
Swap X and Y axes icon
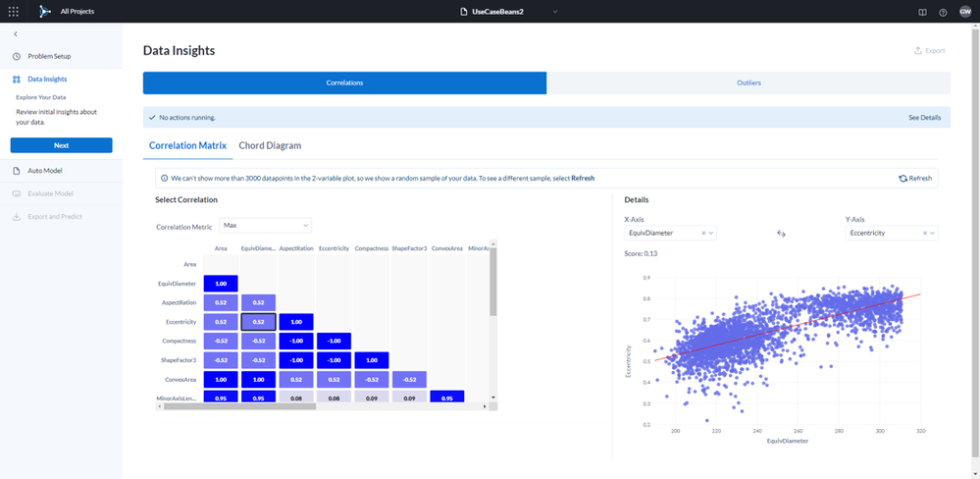point(781,234)
